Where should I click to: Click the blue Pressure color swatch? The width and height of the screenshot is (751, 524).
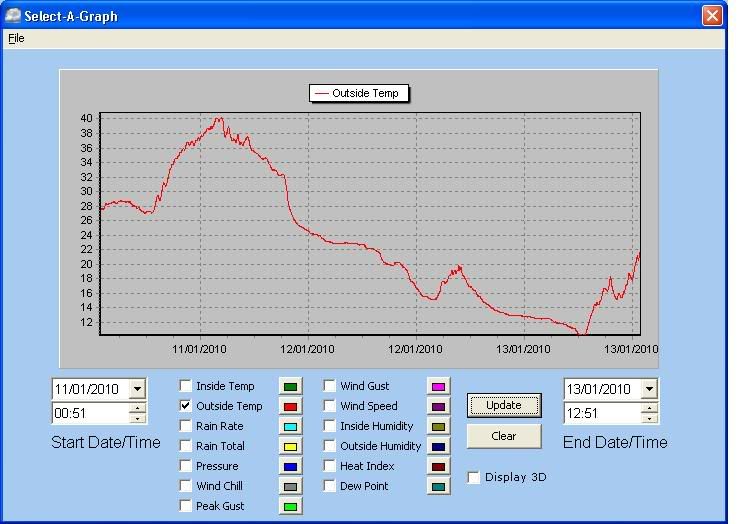[290, 467]
